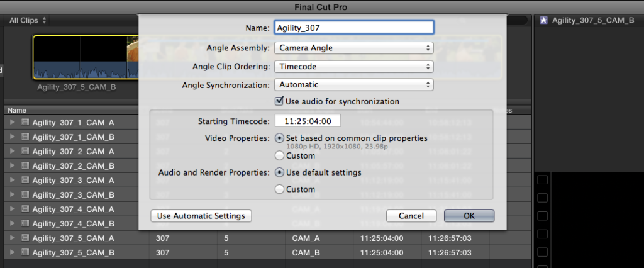
Task: Select the Agility_307_2_CAM_A row name
Action: pyautogui.click(x=73, y=151)
